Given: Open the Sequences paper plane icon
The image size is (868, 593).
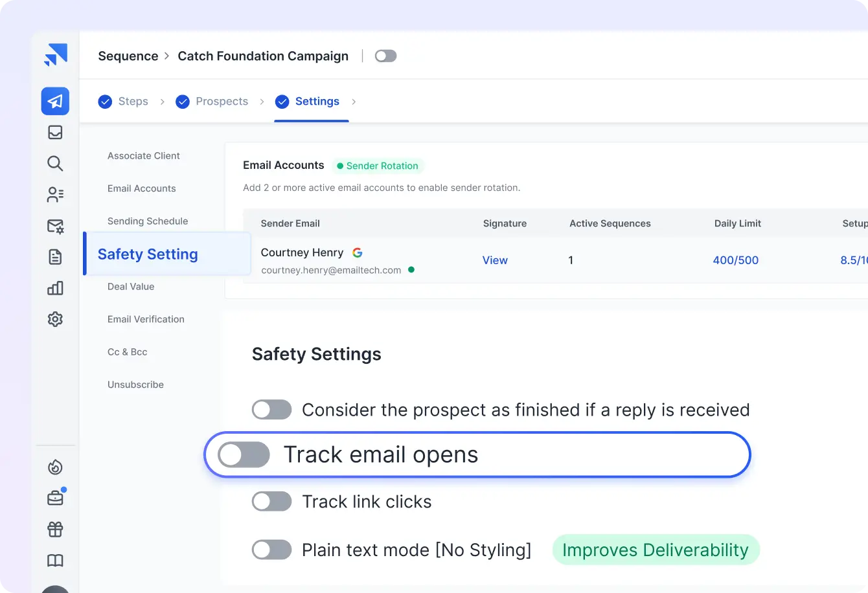Looking at the screenshot, I should click(55, 101).
